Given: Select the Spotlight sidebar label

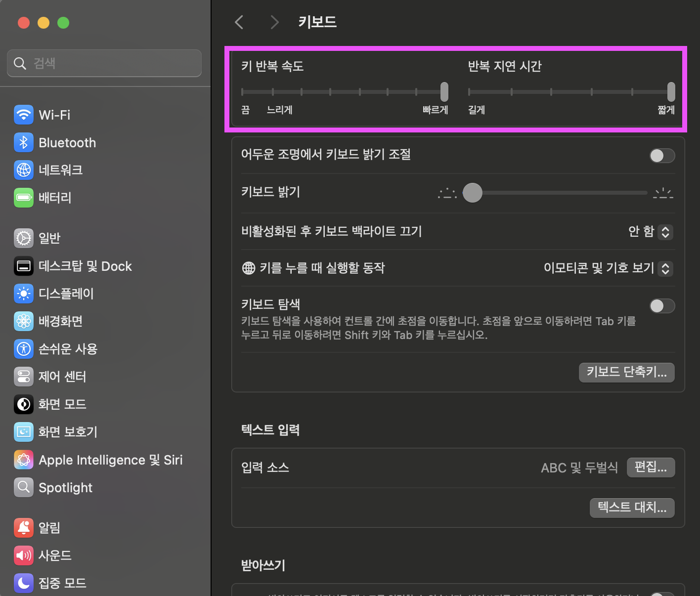Looking at the screenshot, I should [66, 488].
